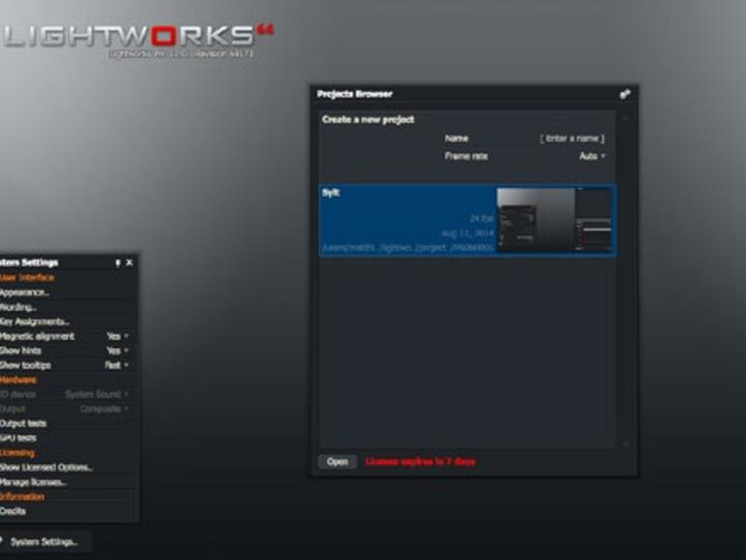746x560 pixels.
Task: Click the Projects Browser vertical scrollbar
Action: pos(626,281)
